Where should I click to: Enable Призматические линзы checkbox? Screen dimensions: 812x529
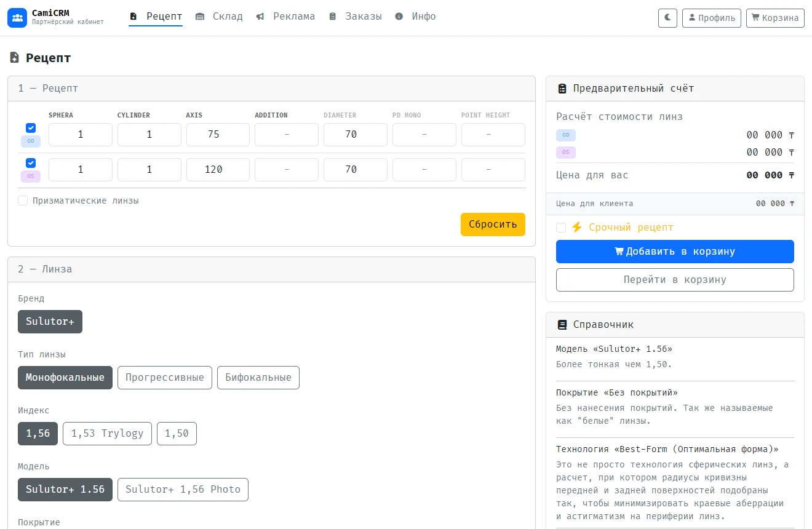[x=23, y=201]
